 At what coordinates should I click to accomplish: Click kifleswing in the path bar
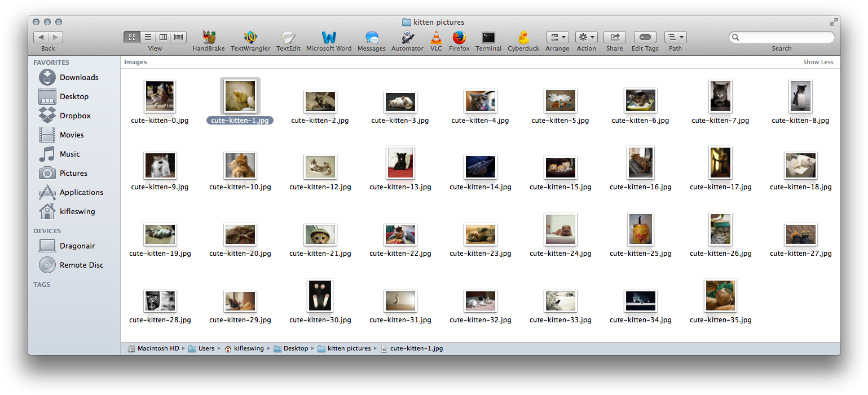tap(244, 348)
